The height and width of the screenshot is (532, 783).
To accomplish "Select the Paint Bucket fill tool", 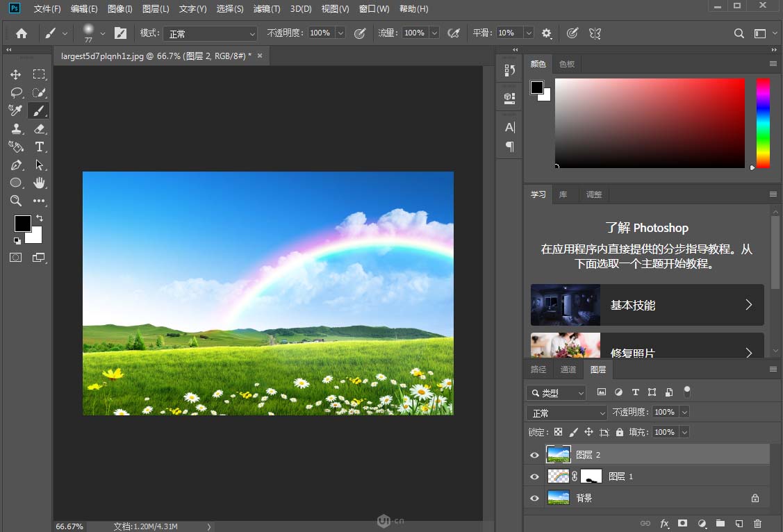I will point(16,147).
